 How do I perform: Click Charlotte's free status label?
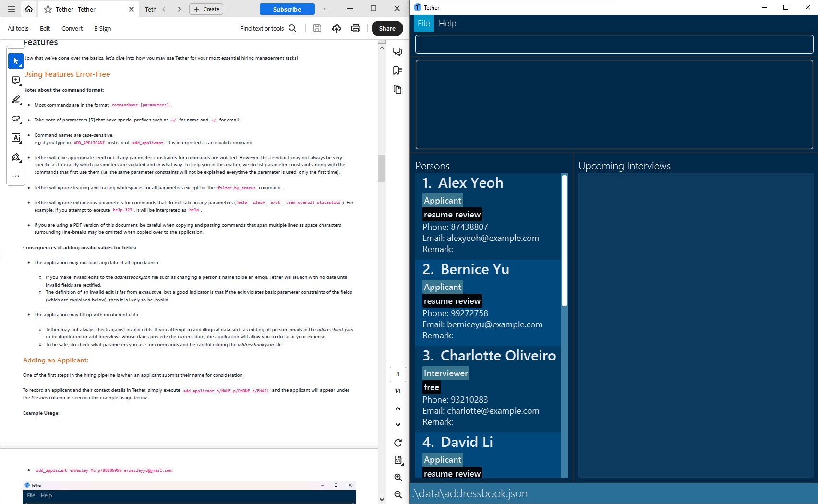(x=432, y=387)
